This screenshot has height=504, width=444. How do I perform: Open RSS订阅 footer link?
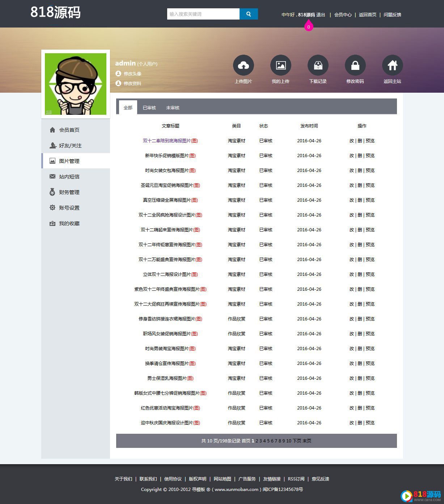[x=296, y=479]
